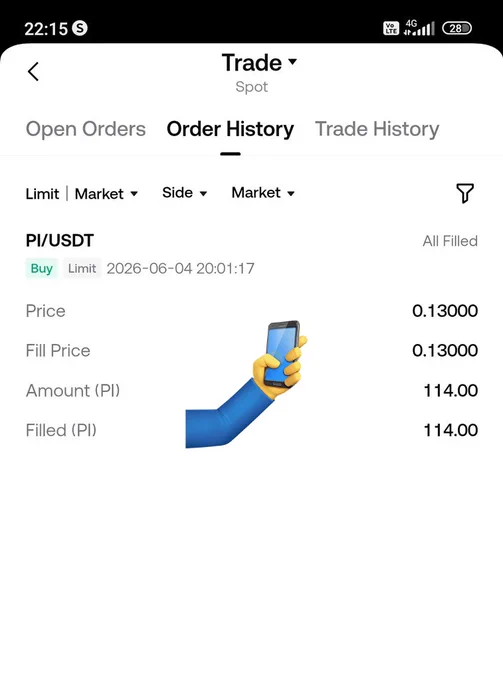Open the Limit | Market type dropdown

[82, 193]
